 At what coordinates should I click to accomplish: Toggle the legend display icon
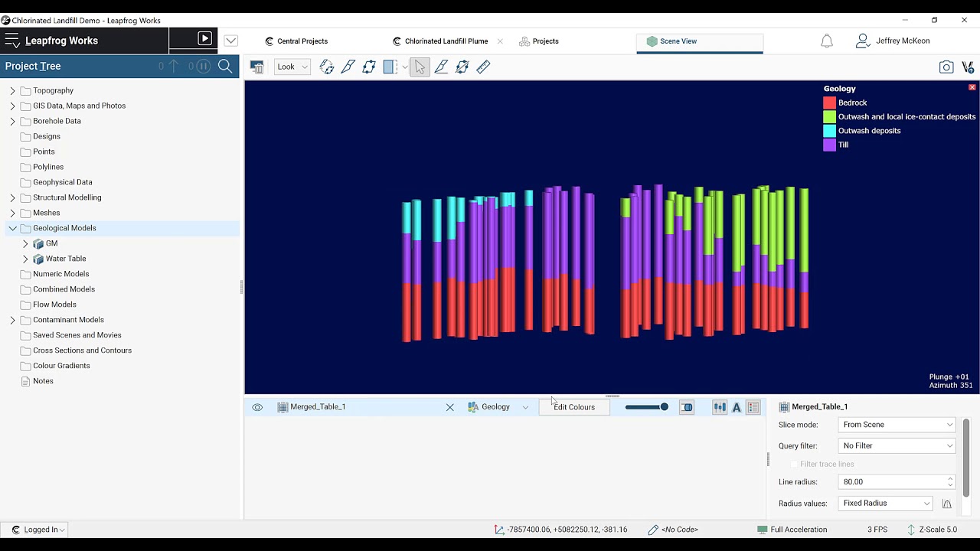[753, 407]
